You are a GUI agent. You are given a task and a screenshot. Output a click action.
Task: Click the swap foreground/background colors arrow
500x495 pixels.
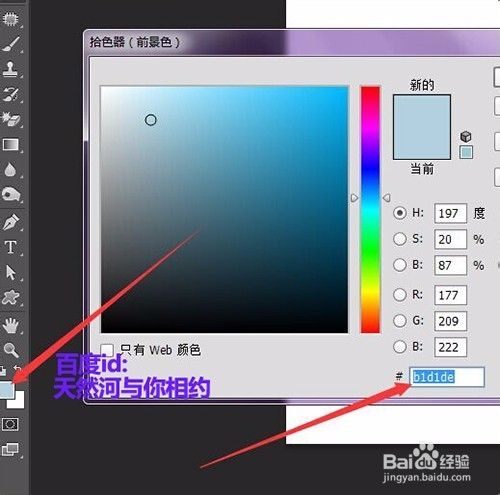click(17, 369)
